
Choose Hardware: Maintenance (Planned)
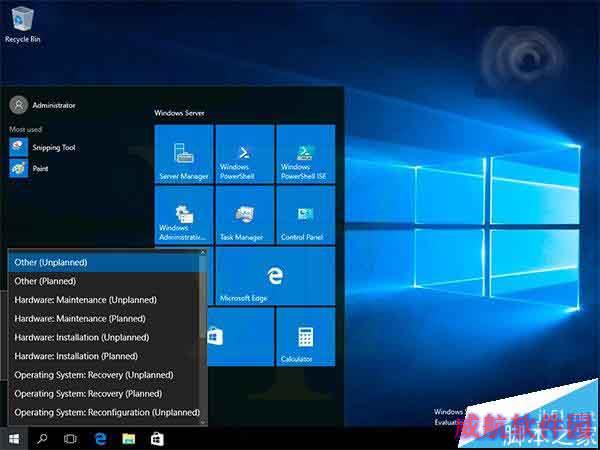(103, 319)
